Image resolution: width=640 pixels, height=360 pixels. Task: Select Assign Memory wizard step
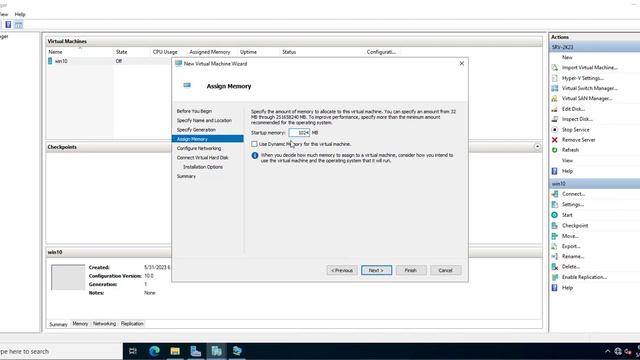tap(208, 139)
